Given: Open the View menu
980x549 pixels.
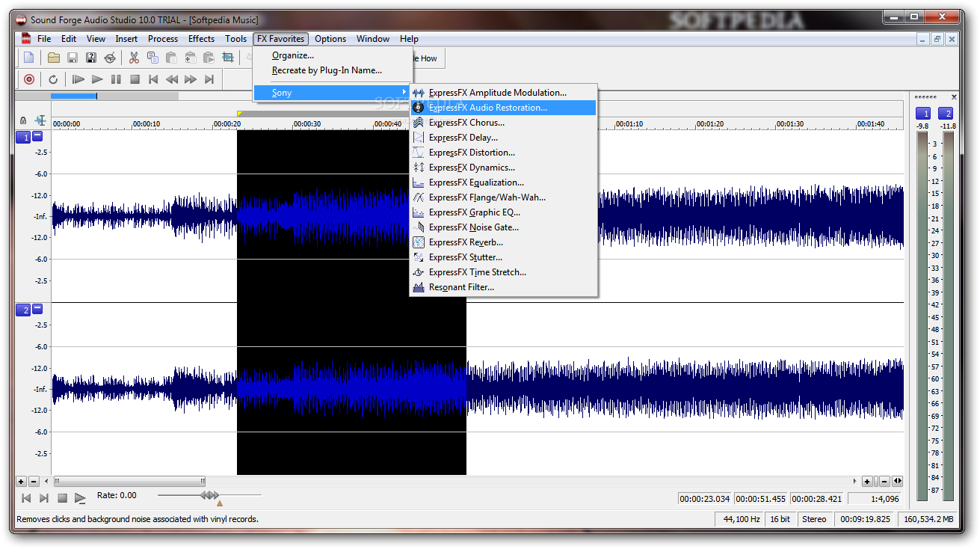Looking at the screenshot, I should point(96,39).
